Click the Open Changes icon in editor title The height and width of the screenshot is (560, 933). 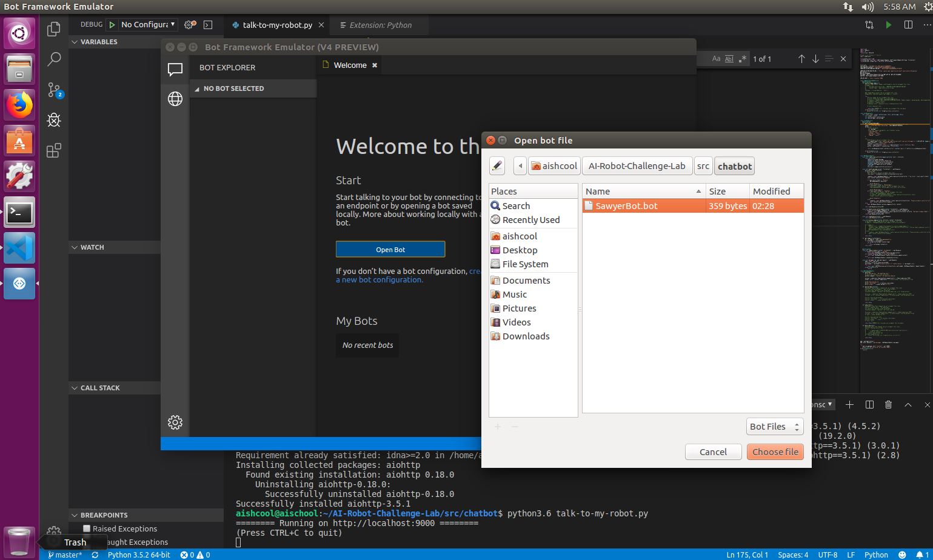(869, 25)
